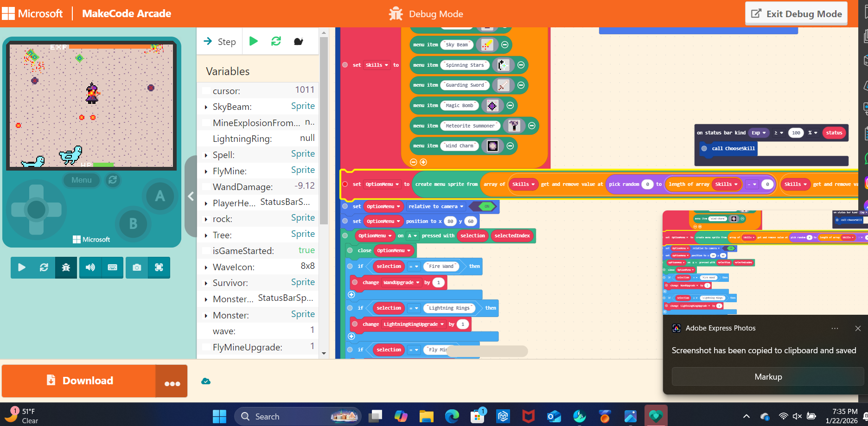
Task: Open WandUpgrade variable dropdown
Action: click(x=401, y=282)
